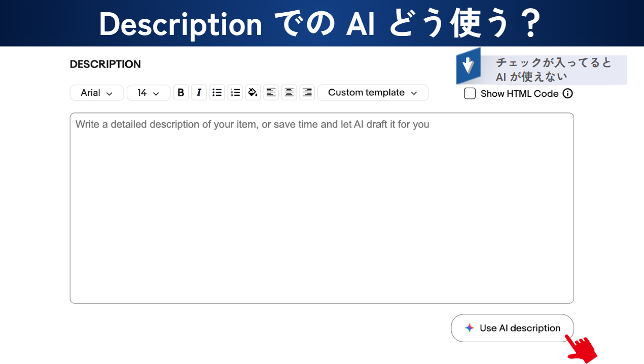This screenshot has width=644, height=364.
Task: Select the Japanese title banner text
Action: (320, 24)
